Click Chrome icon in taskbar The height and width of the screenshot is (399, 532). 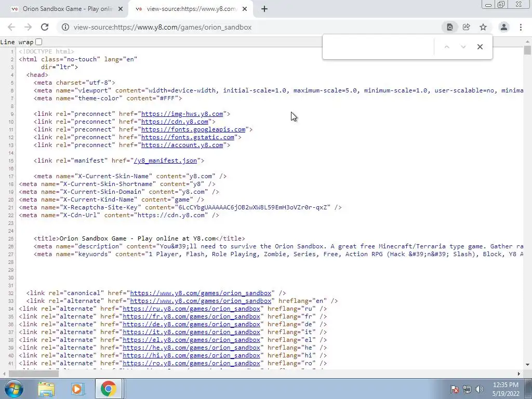click(108, 389)
